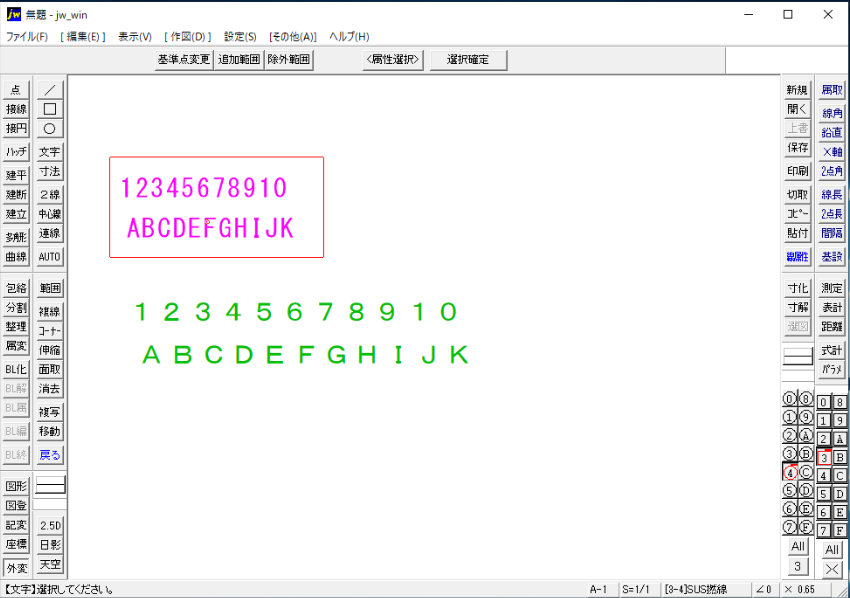Open the [作図(D)] menu
The width and height of the screenshot is (850, 598).
click(x=188, y=36)
